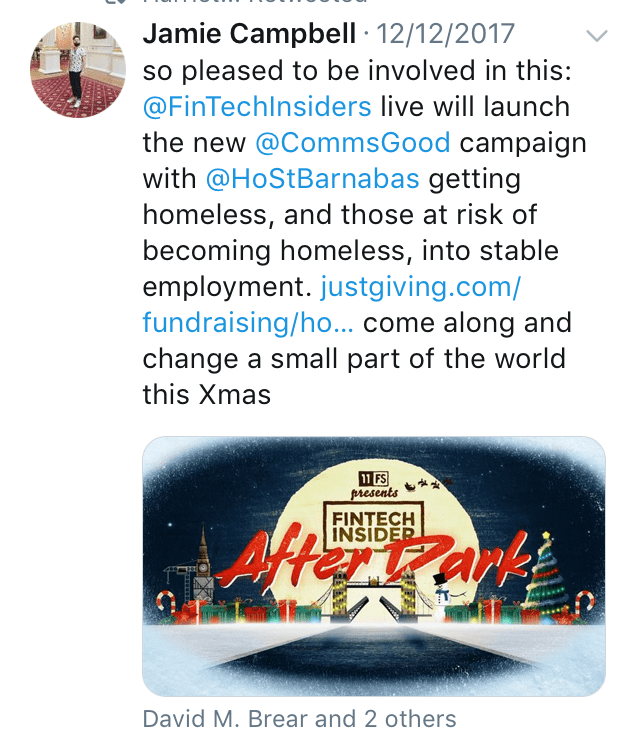Open the justgiving.com fundraising link

[x=420, y=288]
